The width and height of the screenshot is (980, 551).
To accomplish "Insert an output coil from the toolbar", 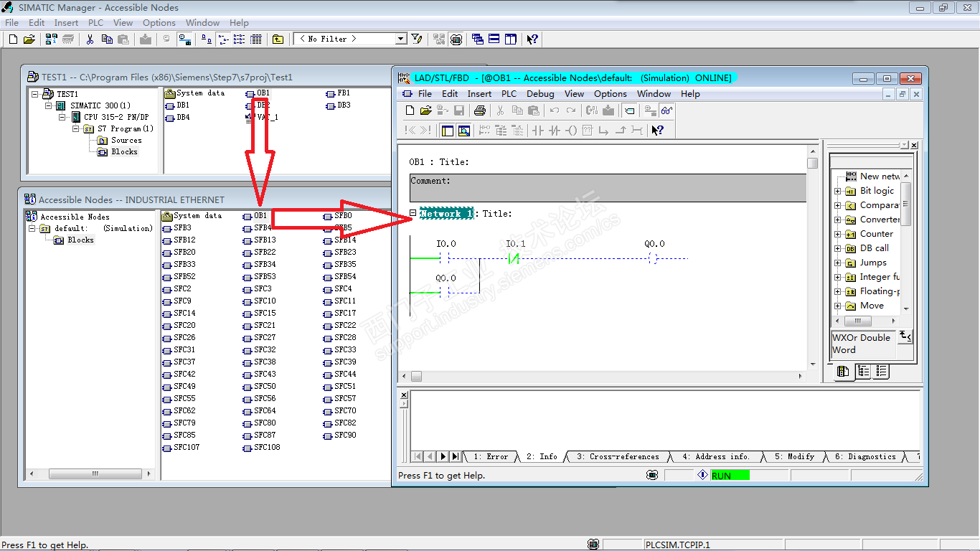I will (x=571, y=131).
